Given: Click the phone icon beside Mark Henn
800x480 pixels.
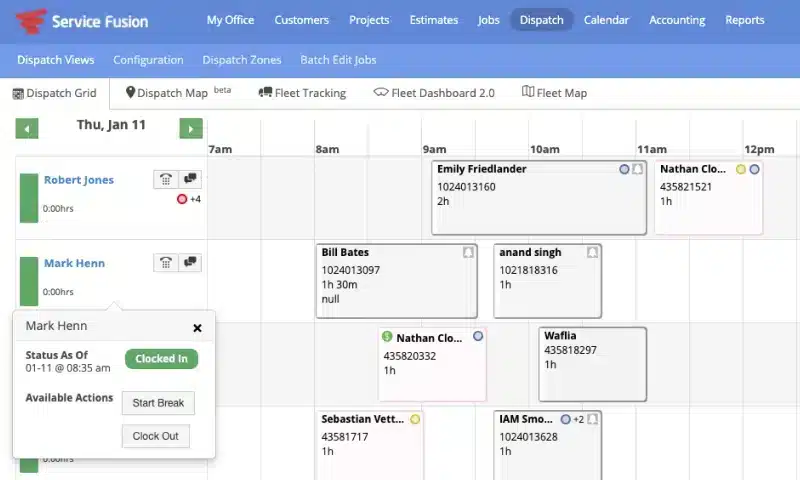Looking at the screenshot, I should 166,262.
